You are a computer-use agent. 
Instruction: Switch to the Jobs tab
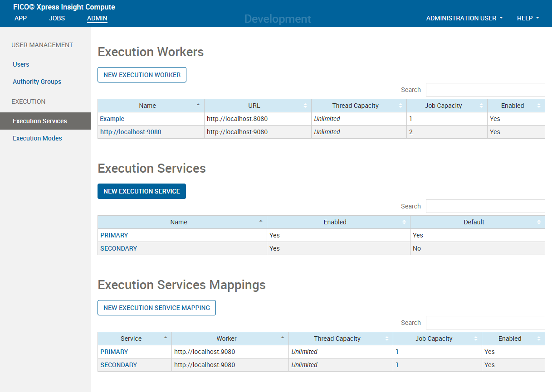(x=57, y=18)
